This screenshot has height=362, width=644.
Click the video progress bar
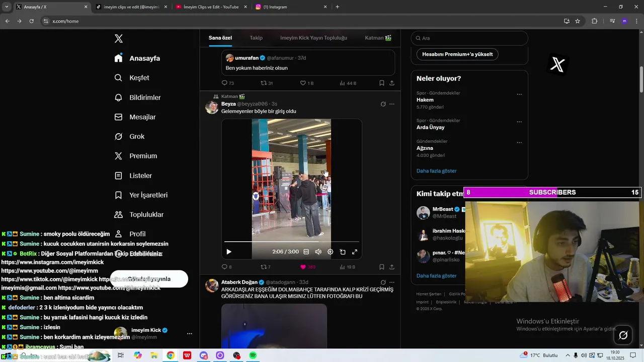[292, 242]
